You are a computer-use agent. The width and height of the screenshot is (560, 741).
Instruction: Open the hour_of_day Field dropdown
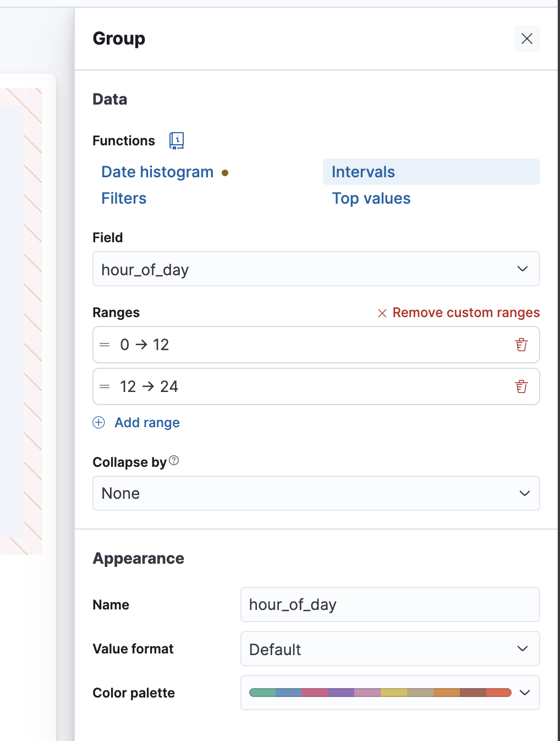316,269
